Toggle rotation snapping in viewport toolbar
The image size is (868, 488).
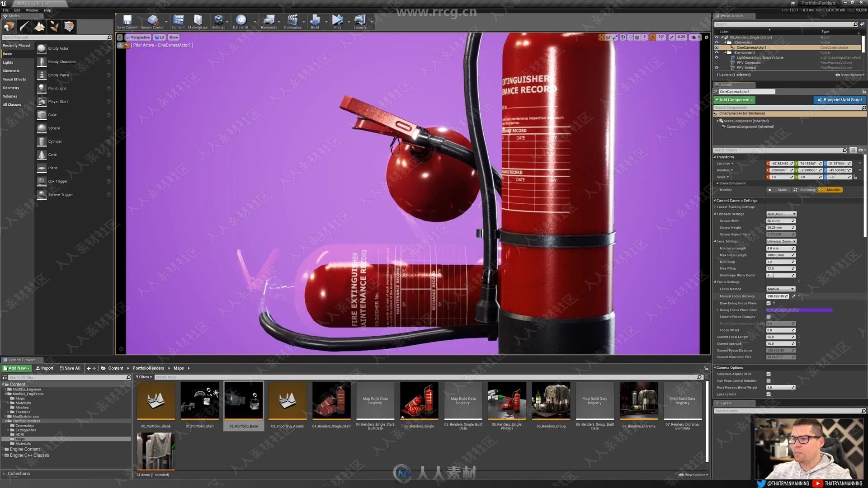point(652,38)
